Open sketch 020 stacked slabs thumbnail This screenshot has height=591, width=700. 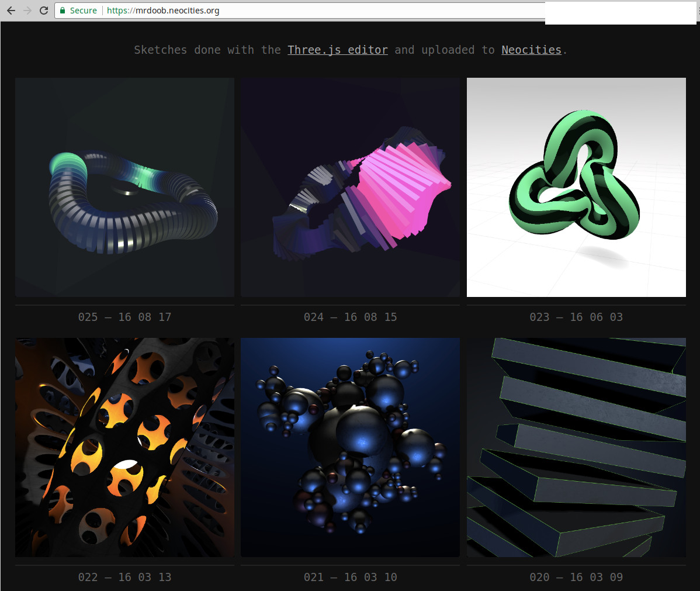pyautogui.click(x=576, y=447)
